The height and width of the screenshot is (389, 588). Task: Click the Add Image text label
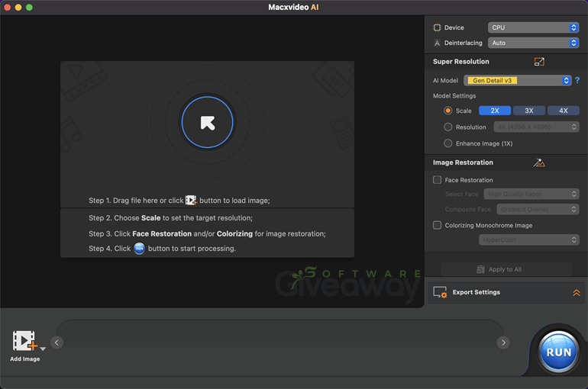[x=24, y=358]
